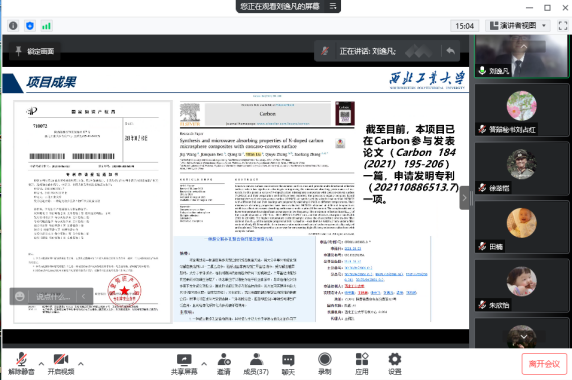Image resolution: width=572 pixels, height=380 pixels.
Task: Open the 演讲者视图 view dropdown
Action: tap(518, 26)
